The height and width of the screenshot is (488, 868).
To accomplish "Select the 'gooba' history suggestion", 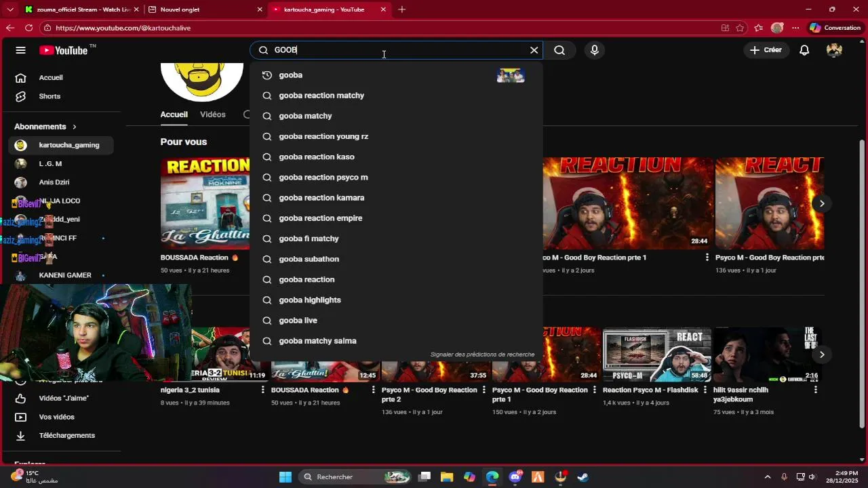I will pyautogui.click(x=396, y=75).
